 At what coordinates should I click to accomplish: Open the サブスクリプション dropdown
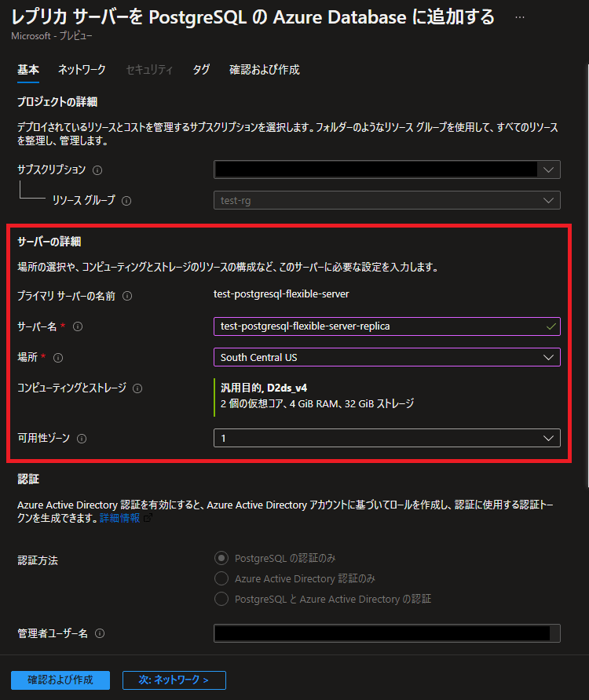coord(387,170)
